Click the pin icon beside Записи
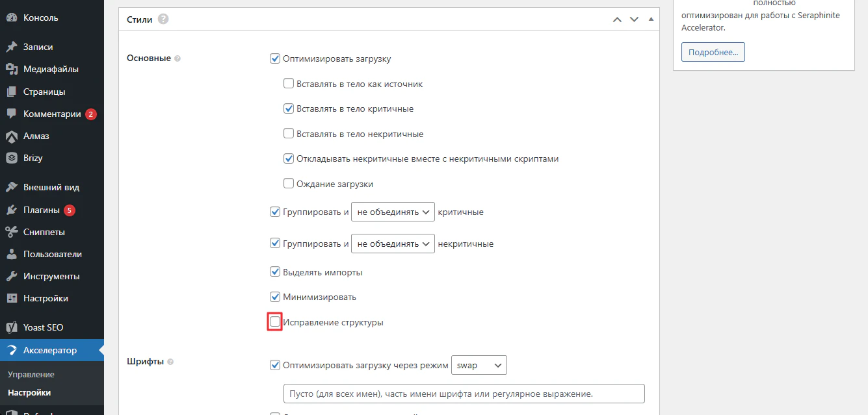Image resolution: width=868 pixels, height=415 pixels. [11, 47]
